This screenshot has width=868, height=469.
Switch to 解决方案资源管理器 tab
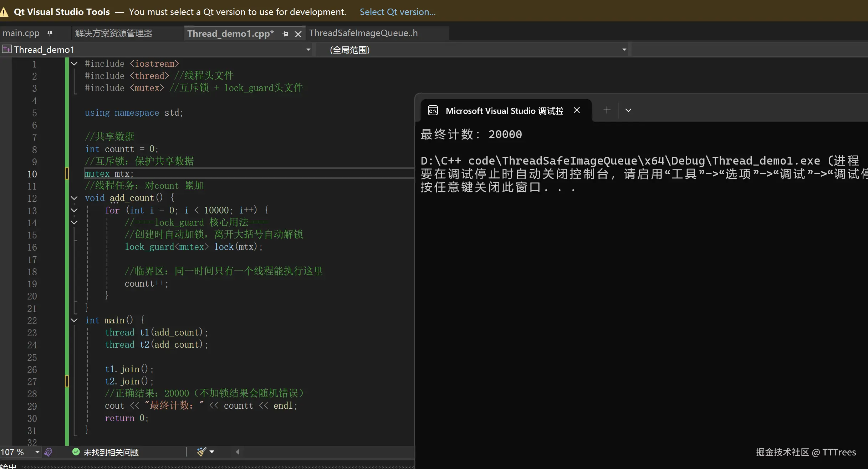coord(114,33)
